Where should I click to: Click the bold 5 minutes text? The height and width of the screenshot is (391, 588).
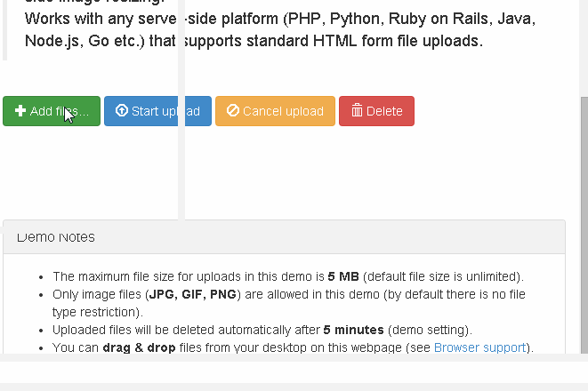point(354,330)
